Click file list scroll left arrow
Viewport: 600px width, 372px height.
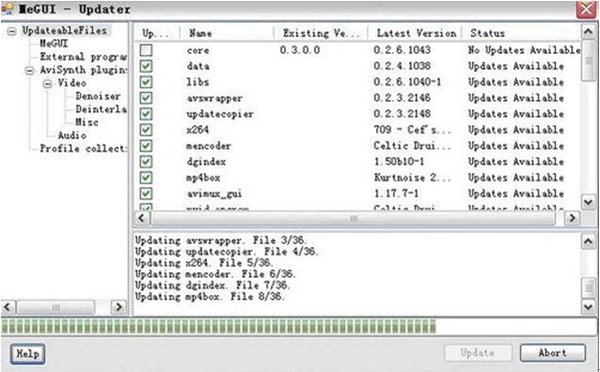click(x=142, y=218)
